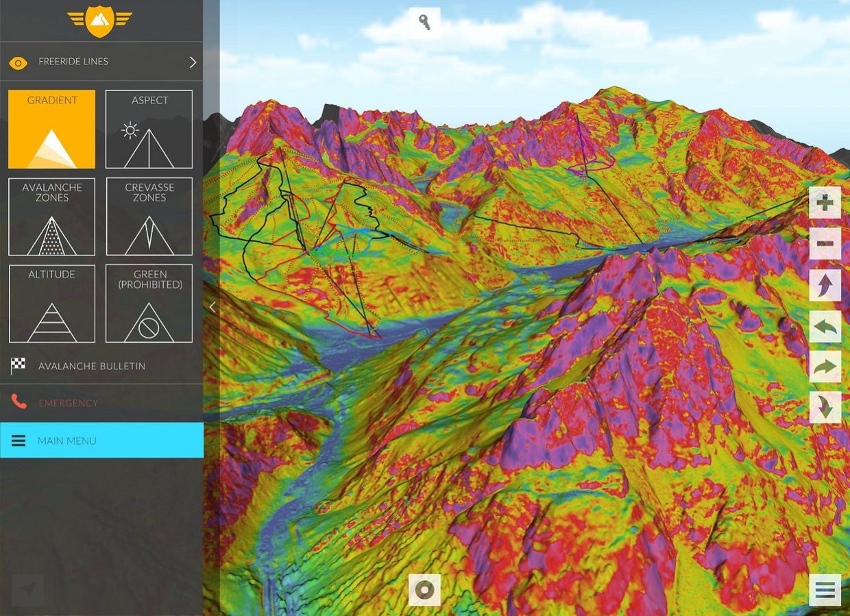
Task: Click the zoom out icon
Action: (x=825, y=243)
